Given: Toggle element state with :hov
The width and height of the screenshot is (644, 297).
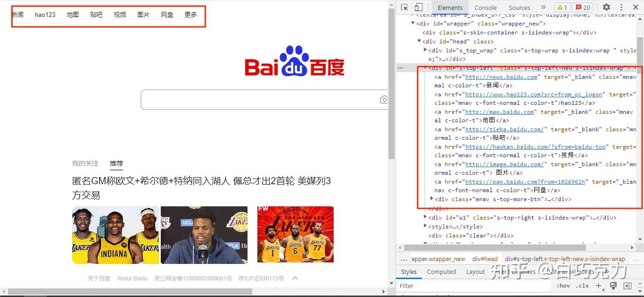Looking at the screenshot, I should pos(563,286).
